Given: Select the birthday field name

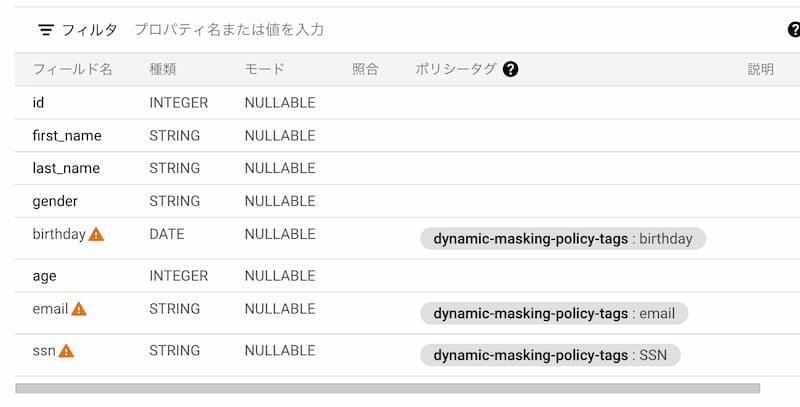Looking at the screenshot, I should pos(59,234).
